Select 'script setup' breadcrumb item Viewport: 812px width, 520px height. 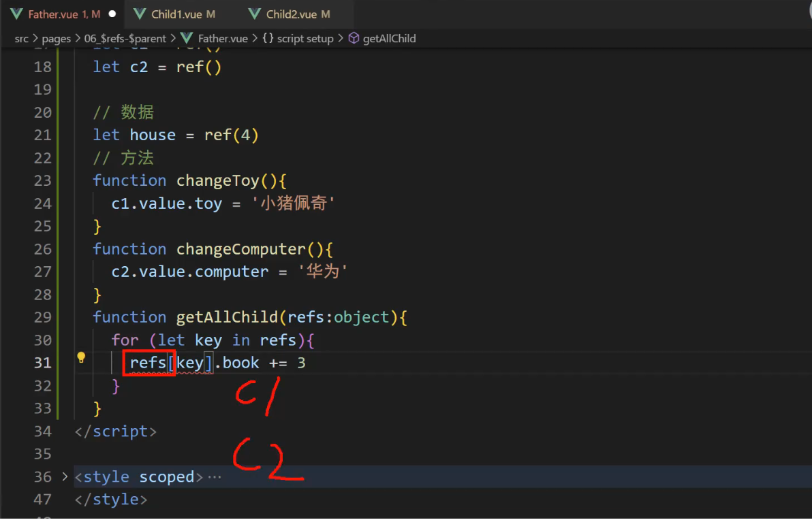[305, 39]
